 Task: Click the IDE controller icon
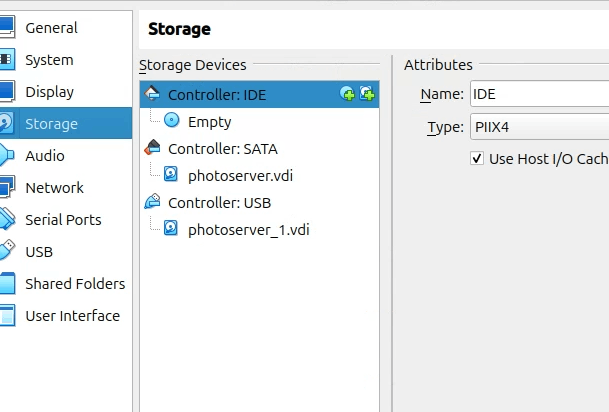coord(152,94)
